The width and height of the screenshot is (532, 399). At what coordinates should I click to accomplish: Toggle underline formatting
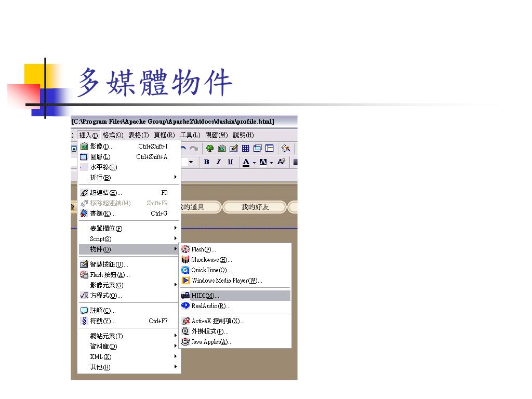click(x=230, y=162)
